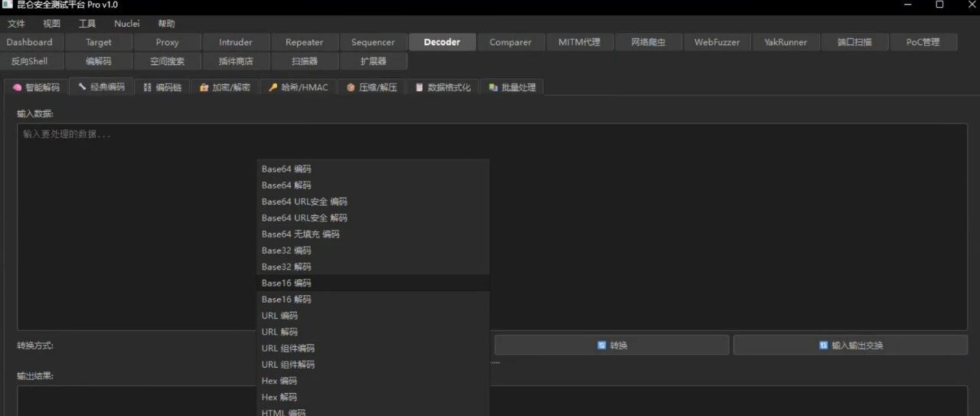Pick HTML 编码 in the dropdown
Viewport: 980px width, 416px height.
click(x=373, y=411)
